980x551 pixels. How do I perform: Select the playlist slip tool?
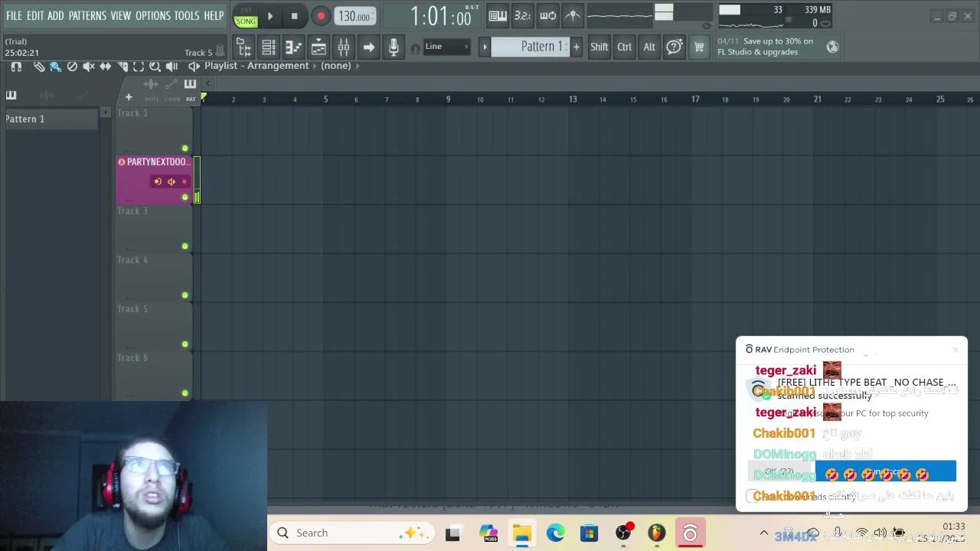[106, 67]
